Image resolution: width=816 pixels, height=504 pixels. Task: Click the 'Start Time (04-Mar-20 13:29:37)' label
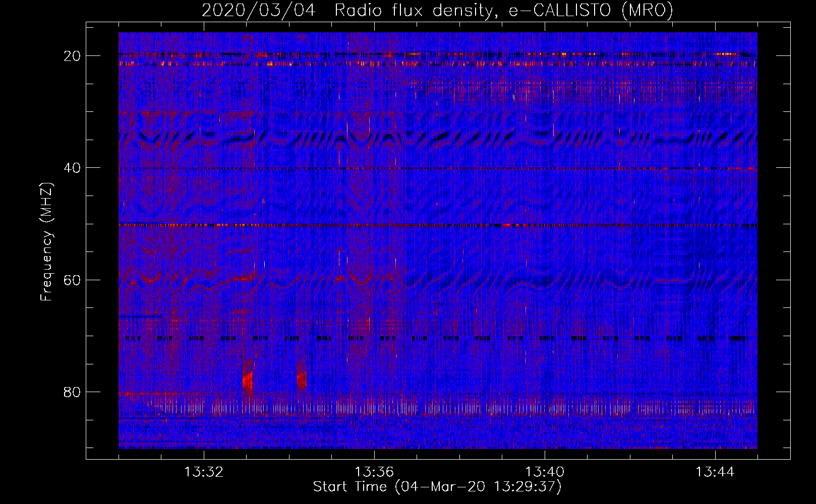(x=437, y=487)
